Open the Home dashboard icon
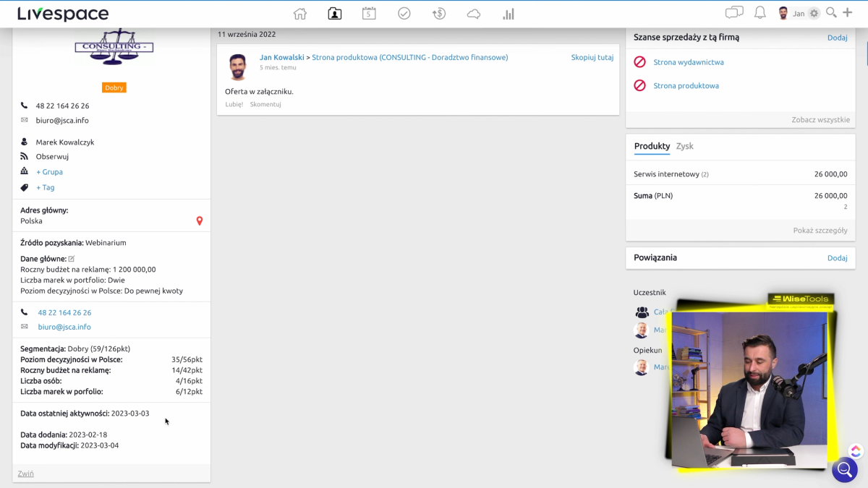 tap(299, 14)
